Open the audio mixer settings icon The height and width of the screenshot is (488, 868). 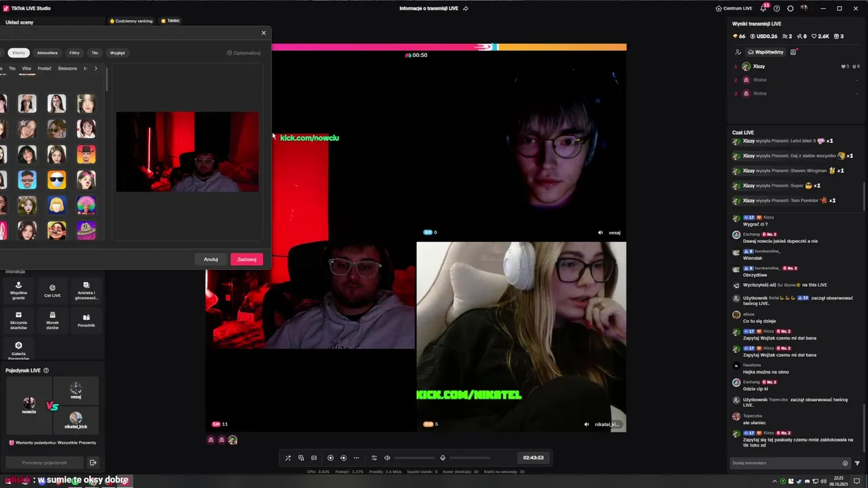[374, 457]
